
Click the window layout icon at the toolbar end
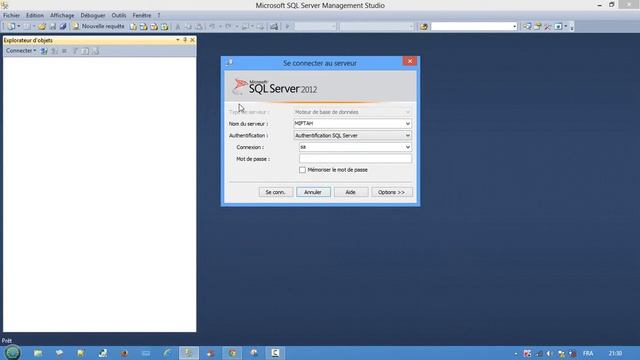[x=558, y=27]
